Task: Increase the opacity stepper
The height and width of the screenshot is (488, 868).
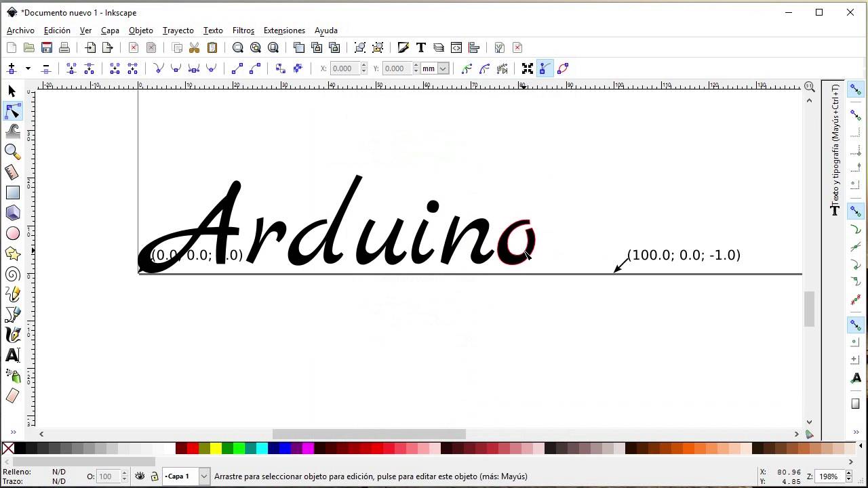Action: tap(124, 473)
